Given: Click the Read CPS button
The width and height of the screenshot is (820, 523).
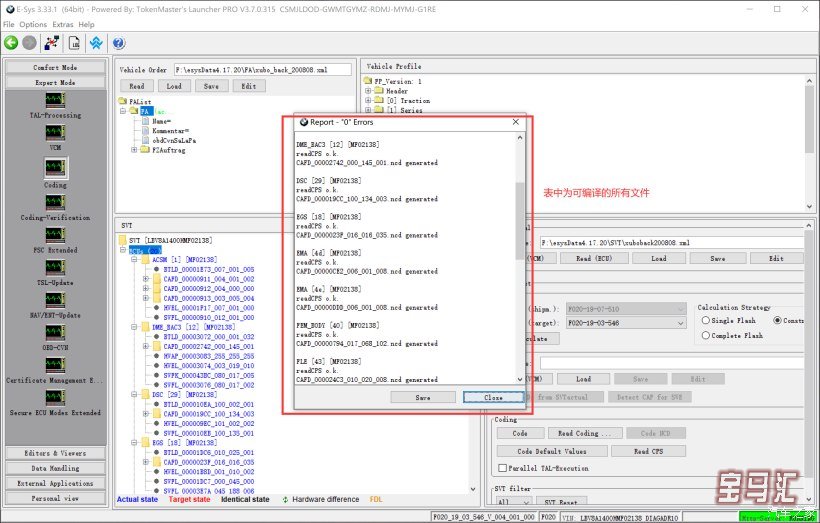Looking at the screenshot, I should (x=648, y=451).
